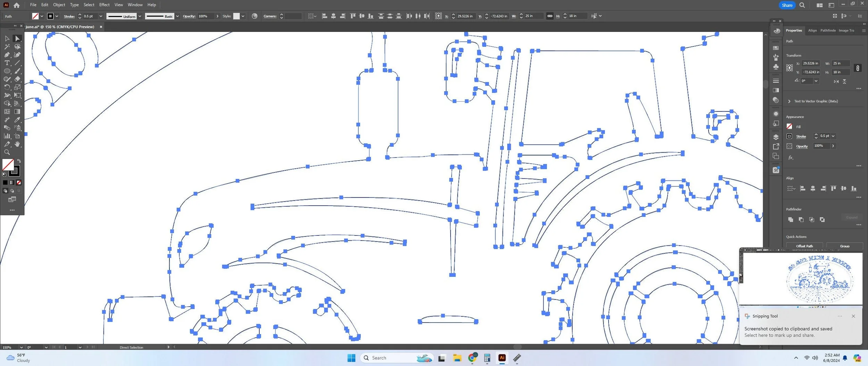Open the Style dropdown
The image size is (868, 366).
[x=243, y=16]
